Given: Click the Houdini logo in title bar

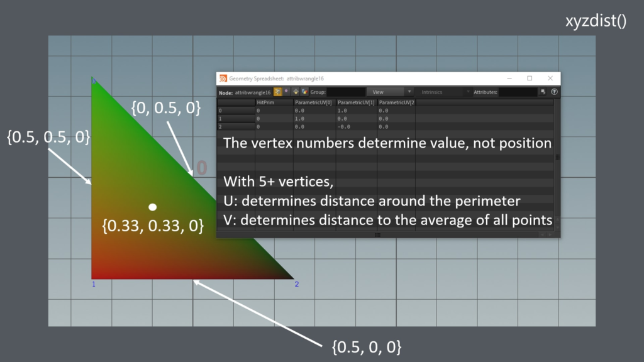Looking at the screenshot, I should (223, 79).
